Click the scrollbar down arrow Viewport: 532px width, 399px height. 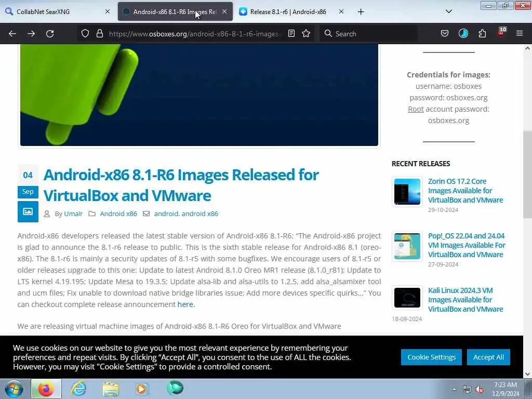tap(528, 374)
